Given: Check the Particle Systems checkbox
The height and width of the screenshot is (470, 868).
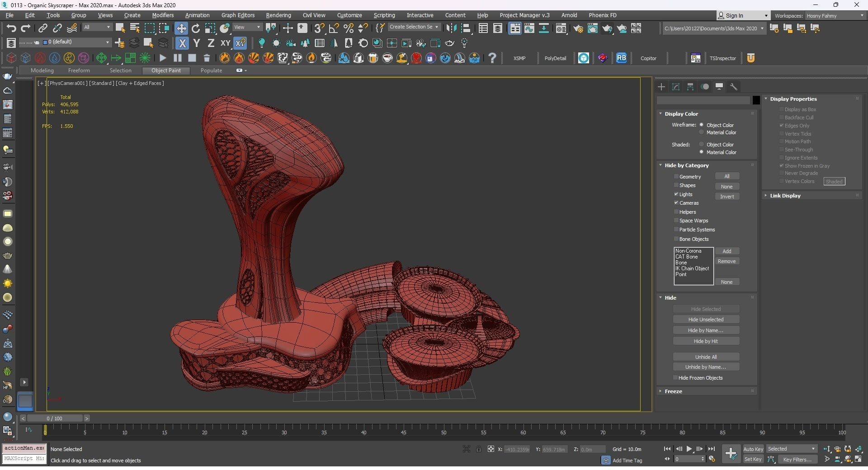Looking at the screenshot, I should click(x=676, y=230).
